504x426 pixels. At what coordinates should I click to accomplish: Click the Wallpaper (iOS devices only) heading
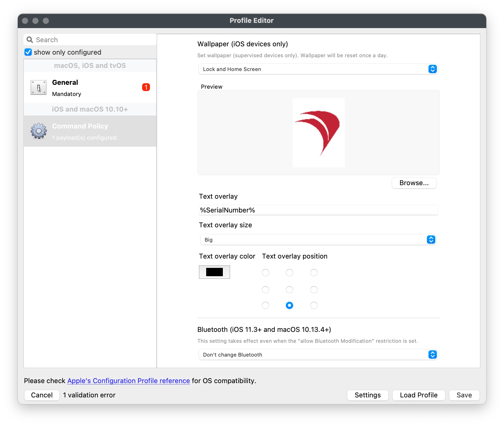click(243, 44)
